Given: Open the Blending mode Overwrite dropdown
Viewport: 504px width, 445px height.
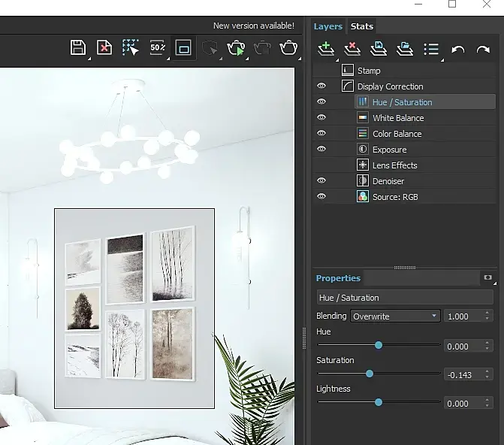Looking at the screenshot, I should coord(396,316).
